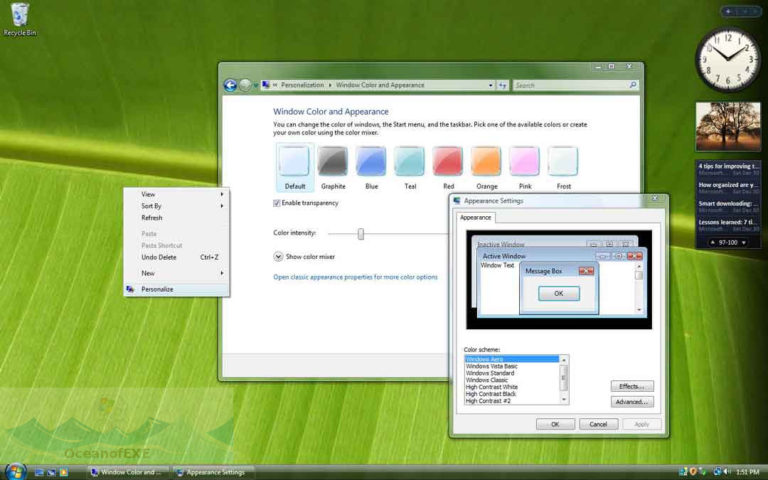Click Window Color taskbar button
This screenshot has height=480, width=768.
tap(128, 473)
